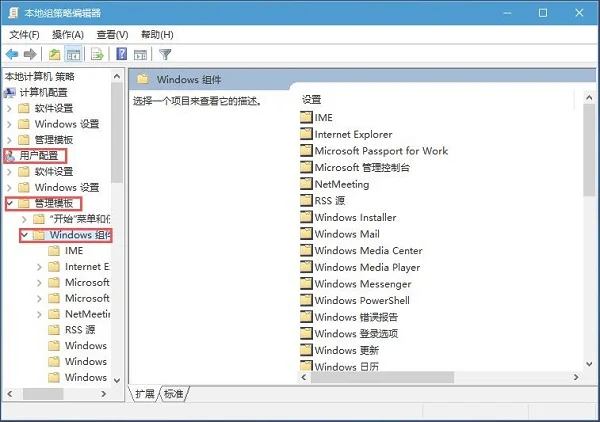Expand 管理模板 under 计算机配置

click(10, 140)
